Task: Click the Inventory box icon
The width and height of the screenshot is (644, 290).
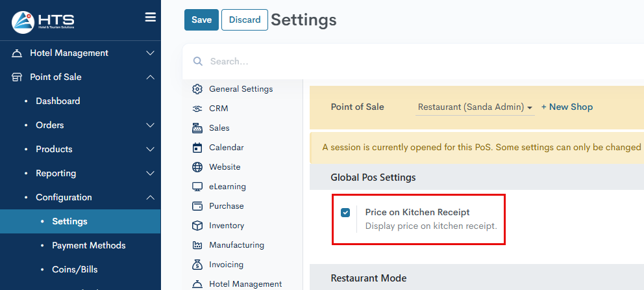Action: pyautogui.click(x=197, y=226)
